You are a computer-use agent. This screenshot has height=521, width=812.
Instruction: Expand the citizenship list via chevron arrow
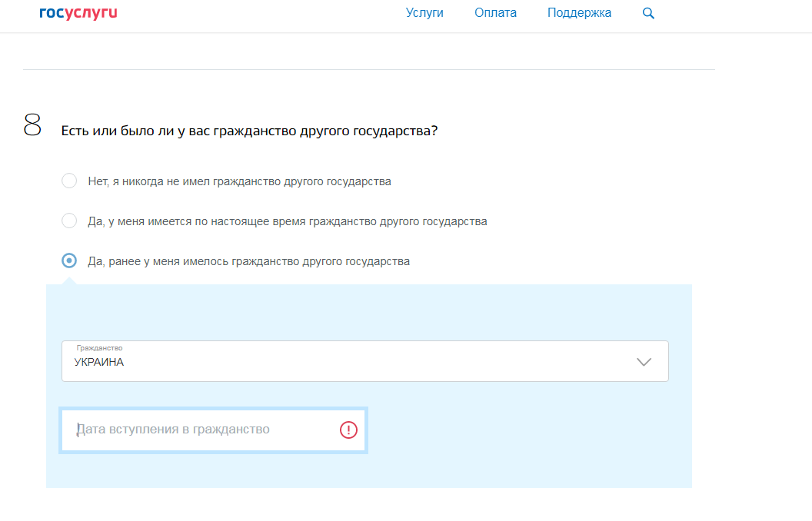coord(644,362)
